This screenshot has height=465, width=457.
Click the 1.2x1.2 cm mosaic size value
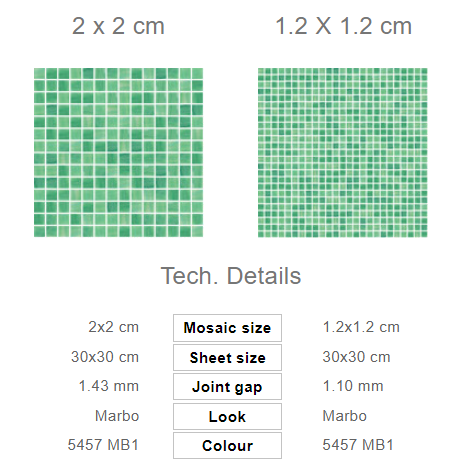(x=361, y=327)
